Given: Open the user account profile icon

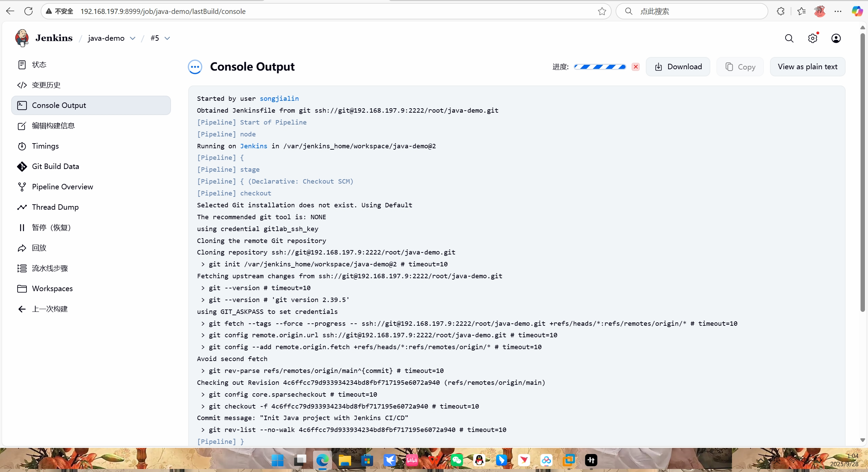Looking at the screenshot, I should [836, 38].
